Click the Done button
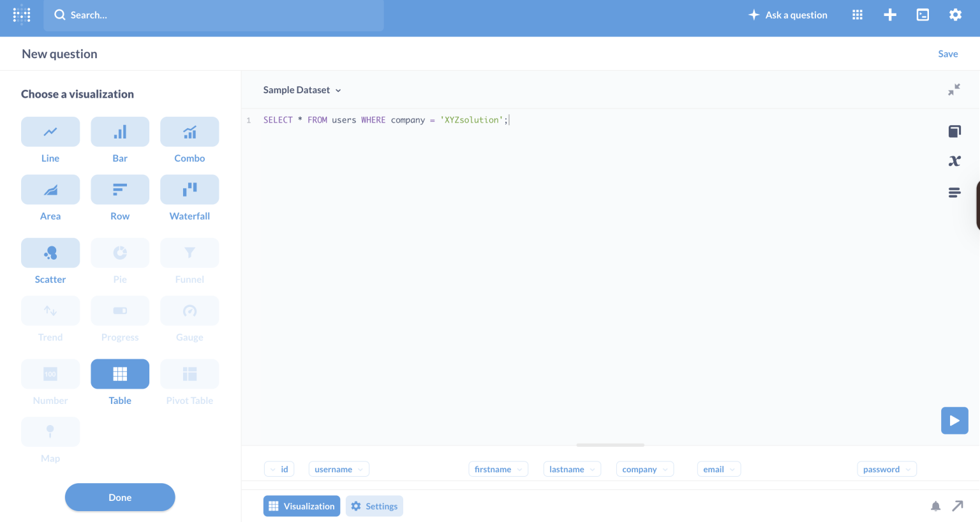The width and height of the screenshot is (980, 522). (x=120, y=497)
